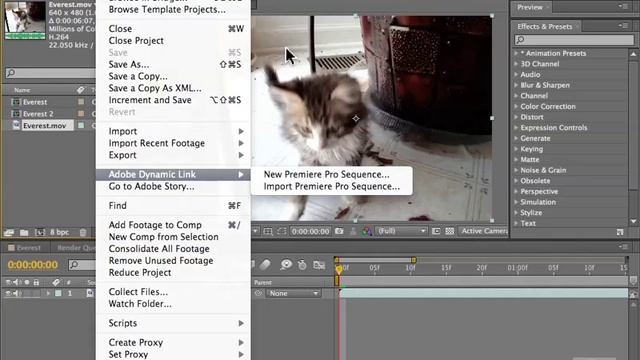640x360 pixels.
Task: Choose New Premiere Pro Sequence... submenu item
Action: (x=327, y=174)
